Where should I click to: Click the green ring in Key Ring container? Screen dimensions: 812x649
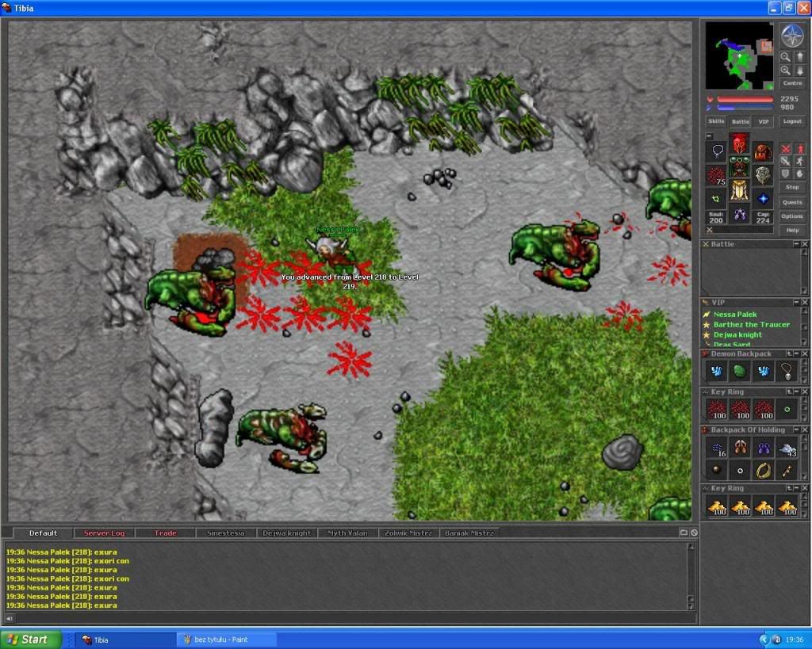pyautogui.click(x=787, y=409)
